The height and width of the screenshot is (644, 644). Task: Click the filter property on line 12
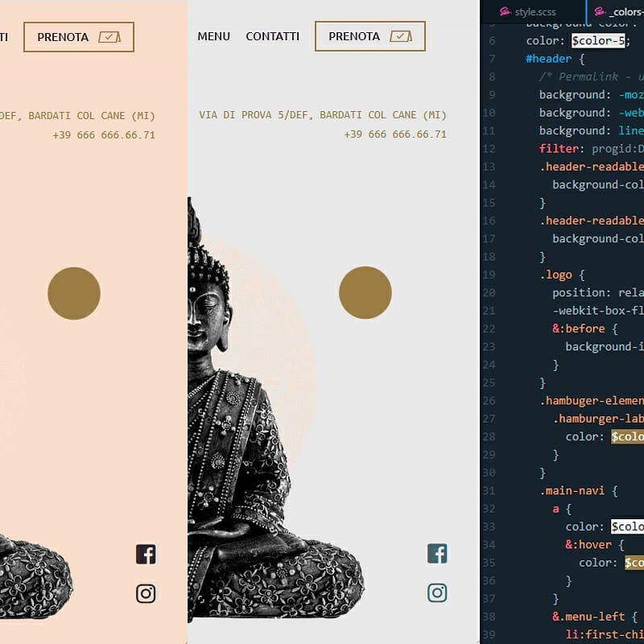point(559,149)
